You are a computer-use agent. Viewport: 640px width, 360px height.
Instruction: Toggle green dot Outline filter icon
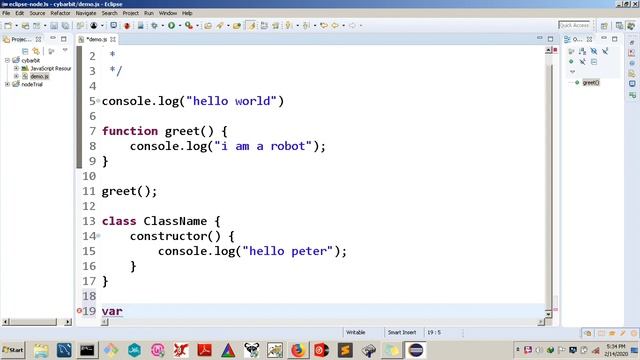tap(571, 62)
